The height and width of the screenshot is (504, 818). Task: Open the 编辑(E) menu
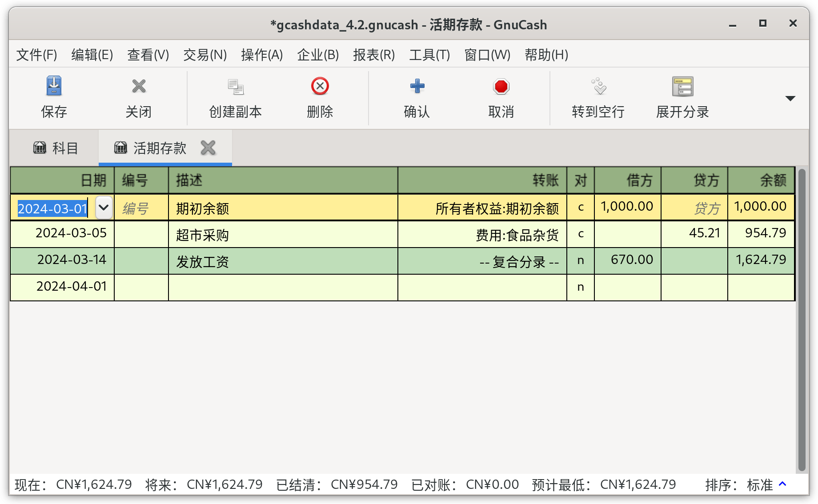pos(92,55)
